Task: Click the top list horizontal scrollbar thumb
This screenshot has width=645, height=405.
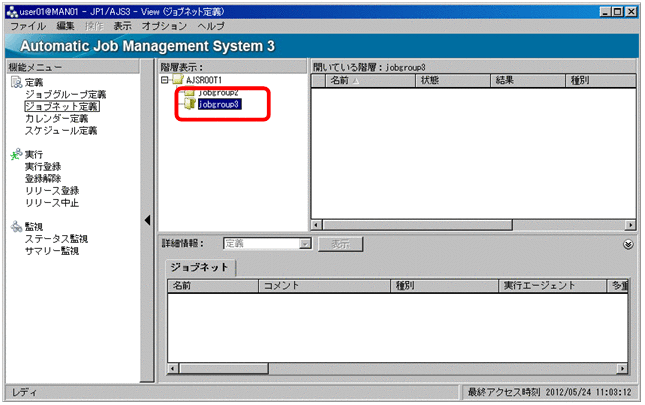Action: 418,225
